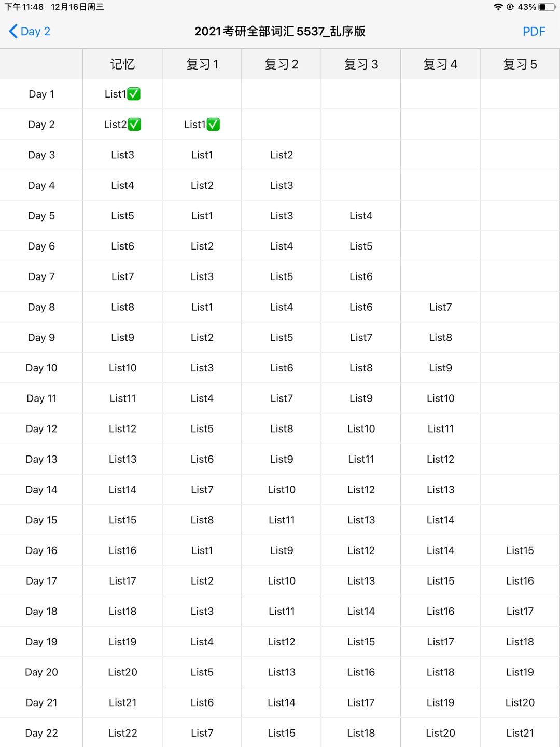Open the Day 3 row label
560x747 pixels.
coord(41,155)
